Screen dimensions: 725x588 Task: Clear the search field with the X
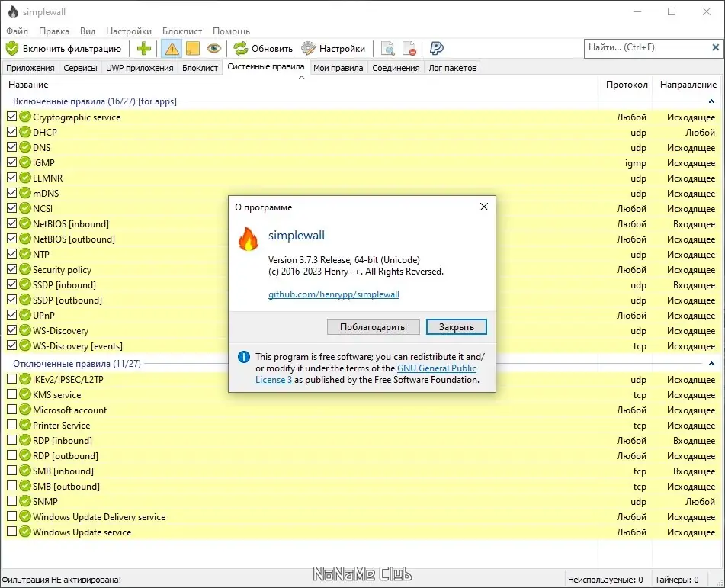coord(715,47)
